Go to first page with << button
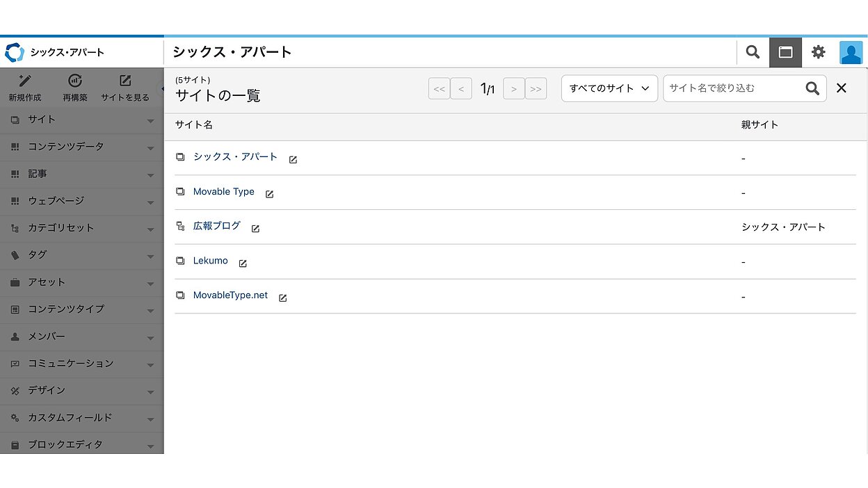This screenshot has width=868, height=488. [439, 88]
